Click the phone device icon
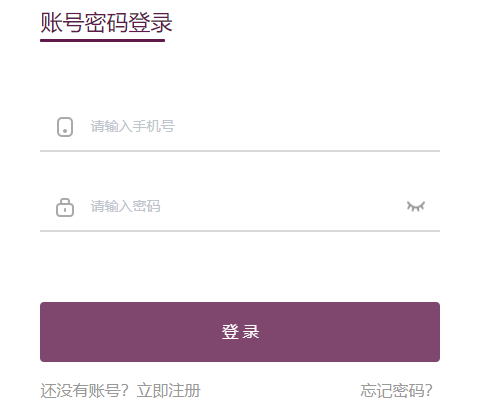 65,127
